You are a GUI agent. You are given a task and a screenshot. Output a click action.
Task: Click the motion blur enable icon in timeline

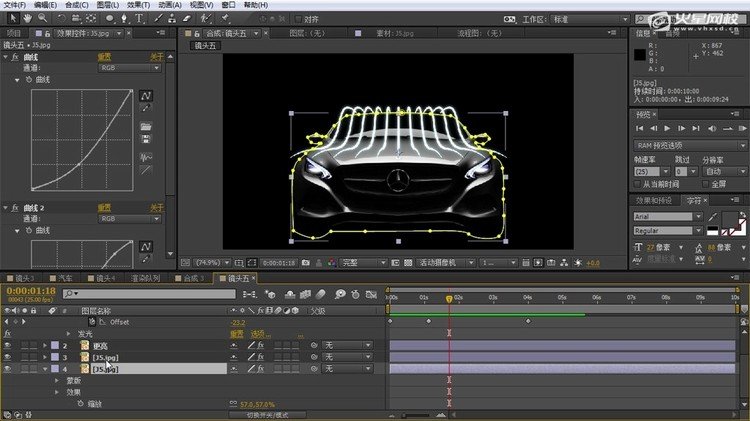(x=320, y=294)
